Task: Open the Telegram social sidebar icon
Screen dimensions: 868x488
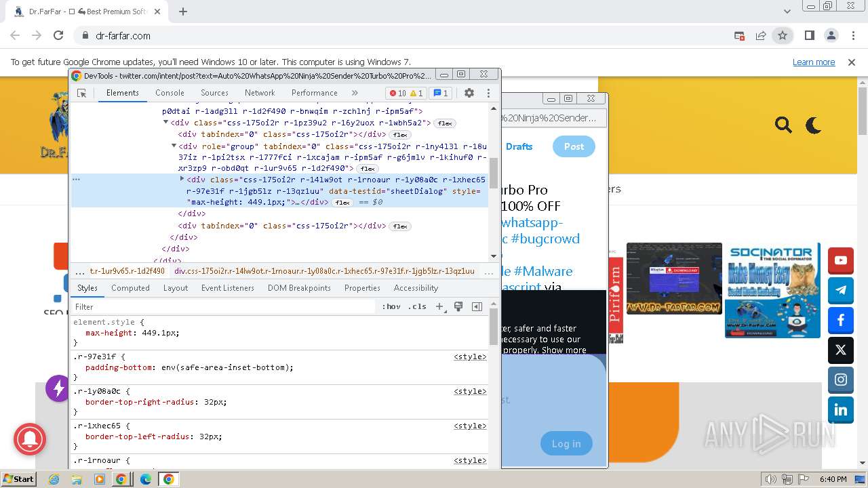Action: pyautogui.click(x=841, y=290)
